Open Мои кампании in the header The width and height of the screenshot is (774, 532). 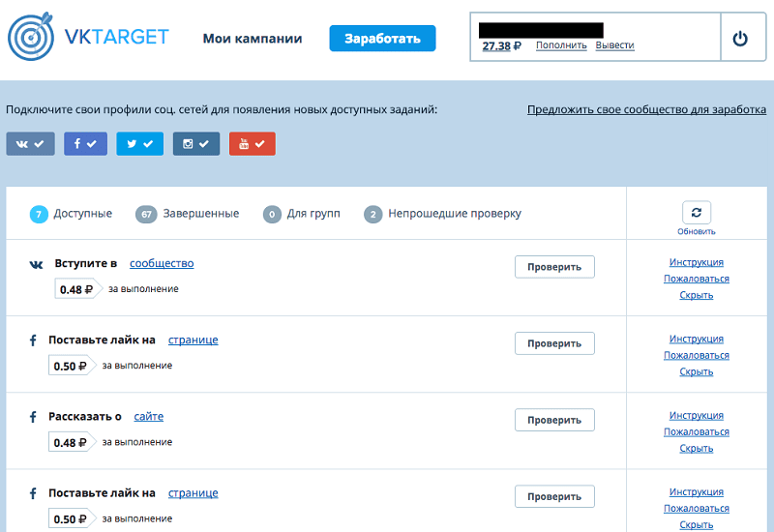pos(253,39)
